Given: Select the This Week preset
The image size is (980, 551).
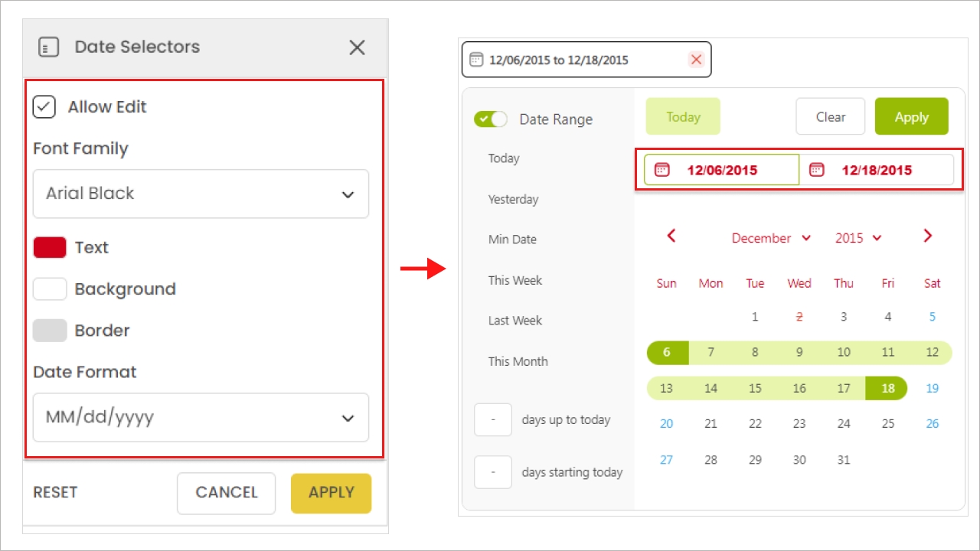Looking at the screenshot, I should [x=515, y=280].
